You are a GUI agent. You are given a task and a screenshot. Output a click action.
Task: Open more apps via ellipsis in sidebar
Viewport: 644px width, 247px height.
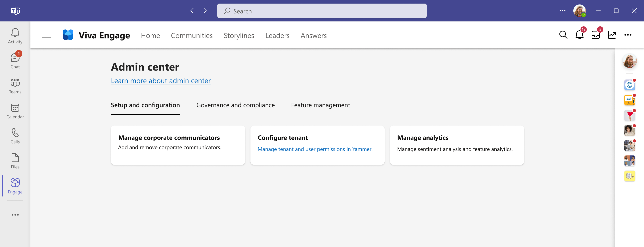point(15,215)
